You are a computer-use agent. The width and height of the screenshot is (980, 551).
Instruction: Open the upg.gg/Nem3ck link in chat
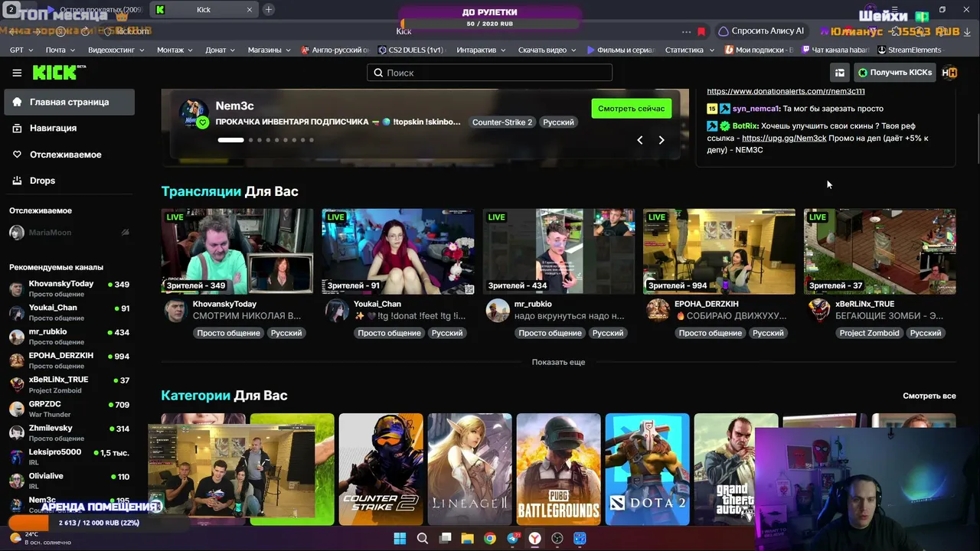pyautogui.click(x=784, y=138)
